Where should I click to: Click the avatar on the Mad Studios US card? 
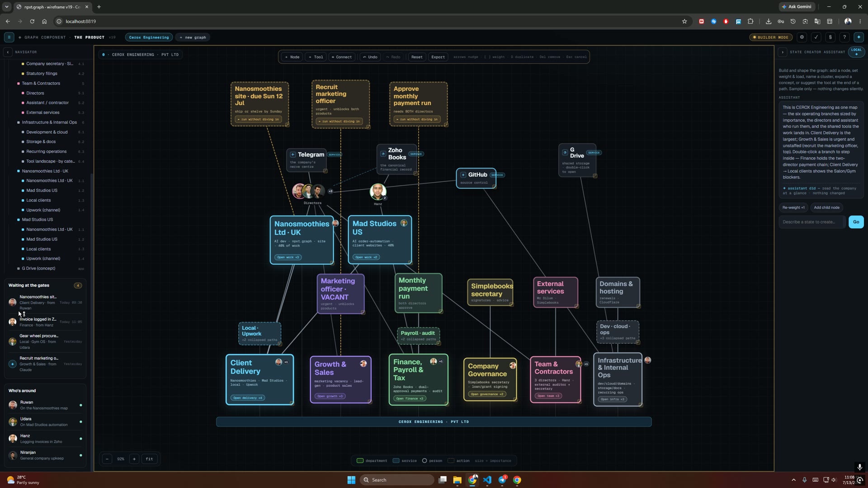click(404, 223)
